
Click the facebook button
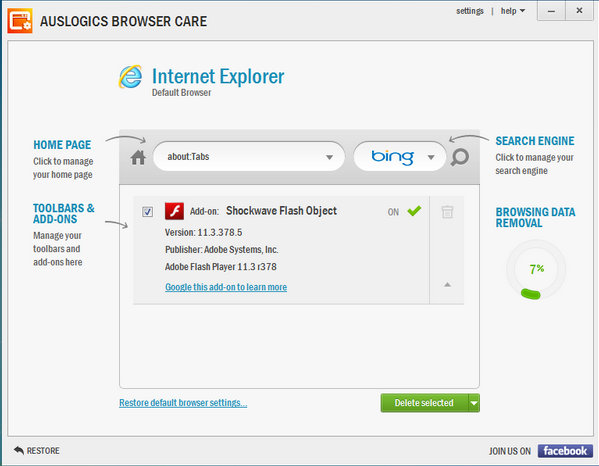(x=565, y=451)
